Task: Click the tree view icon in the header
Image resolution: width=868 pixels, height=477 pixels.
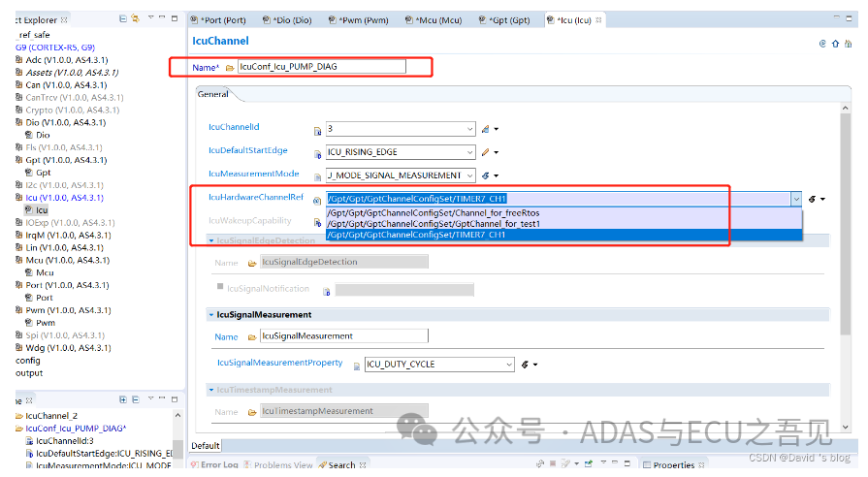Action: [x=848, y=44]
